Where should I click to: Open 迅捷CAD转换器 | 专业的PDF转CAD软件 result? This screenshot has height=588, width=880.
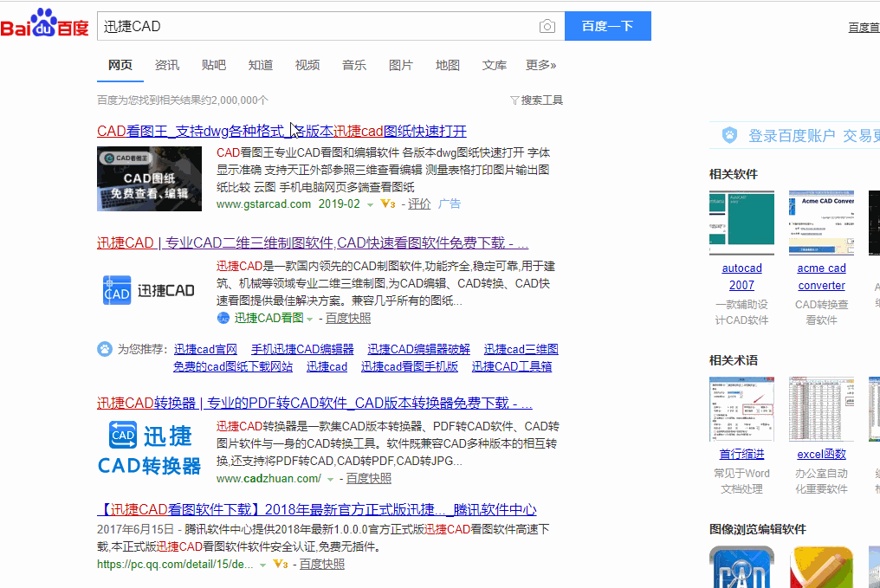[315, 403]
